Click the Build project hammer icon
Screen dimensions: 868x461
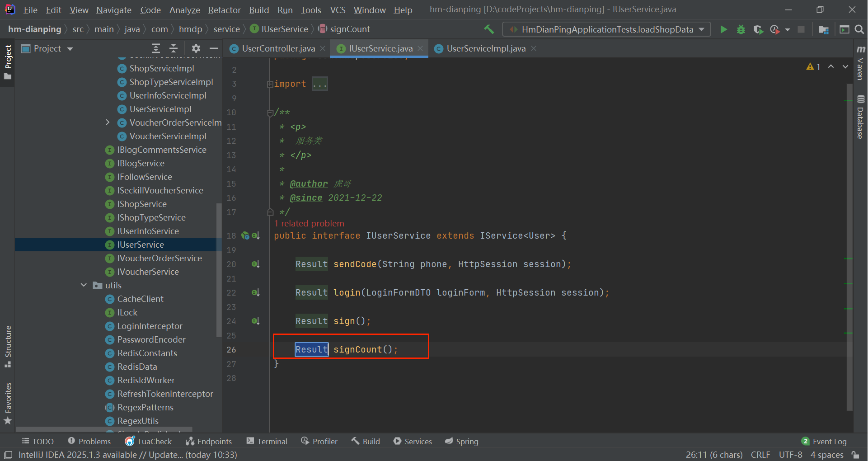pyautogui.click(x=489, y=29)
